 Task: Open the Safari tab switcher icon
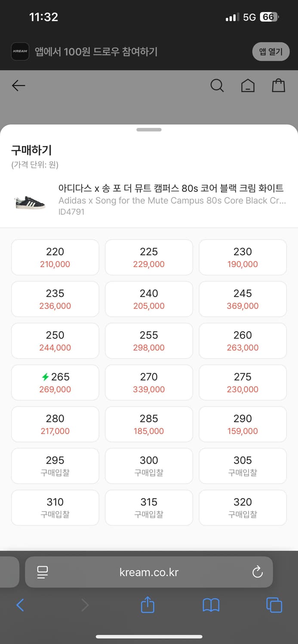pos(274,605)
